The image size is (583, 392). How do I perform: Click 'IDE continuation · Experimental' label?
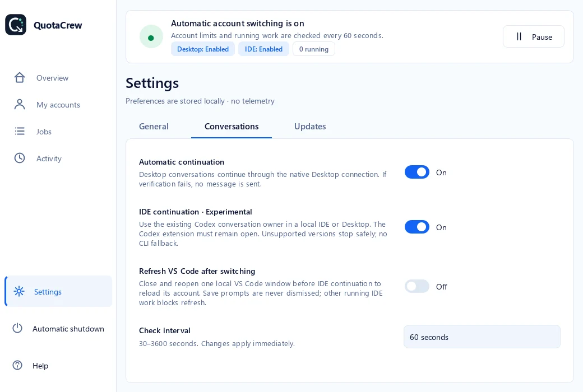click(x=195, y=212)
